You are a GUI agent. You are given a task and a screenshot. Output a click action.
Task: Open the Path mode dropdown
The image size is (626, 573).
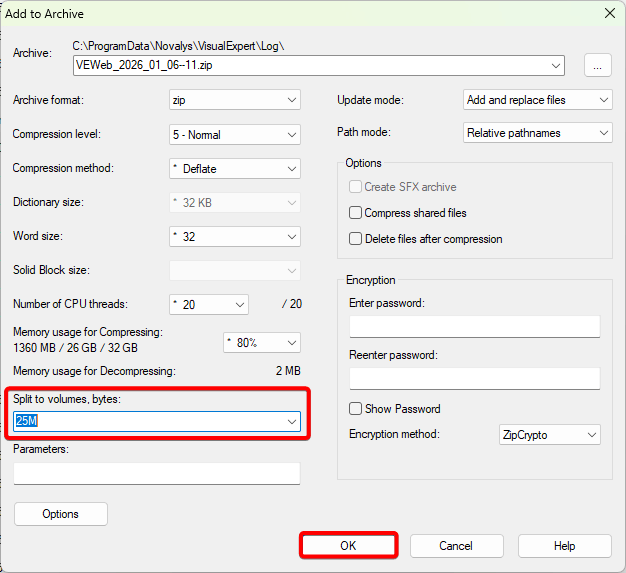point(537,133)
